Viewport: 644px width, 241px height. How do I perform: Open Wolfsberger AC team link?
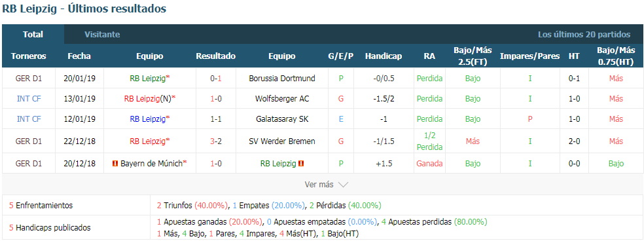pyautogui.click(x=282, y=99)
